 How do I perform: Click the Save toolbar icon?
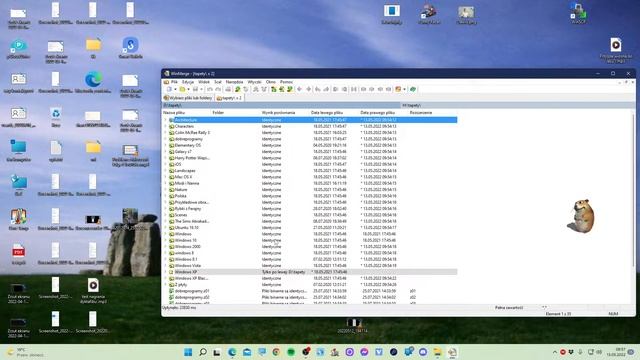(x=195, y=89)
